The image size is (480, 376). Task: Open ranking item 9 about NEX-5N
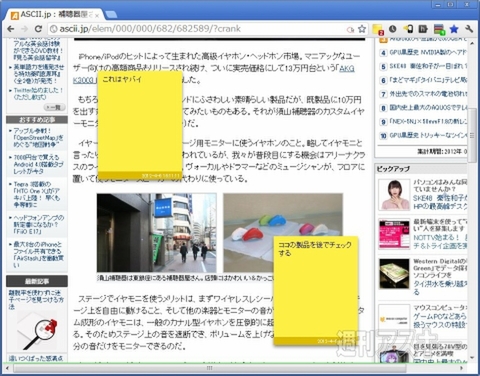(x=428, y=122)
